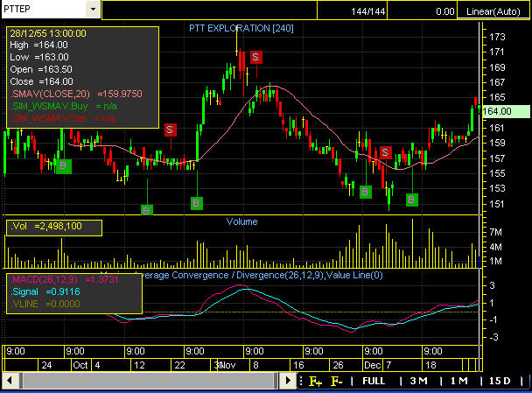Click the Buy marker beside late September candles
This screenshot has height=393, width=532.
[64, 166]
